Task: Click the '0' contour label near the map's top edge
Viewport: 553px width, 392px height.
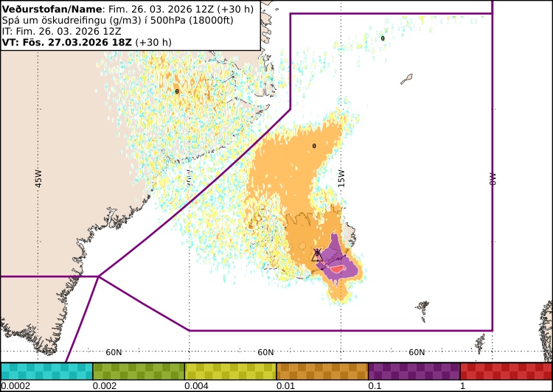Action: coord(383,38)
